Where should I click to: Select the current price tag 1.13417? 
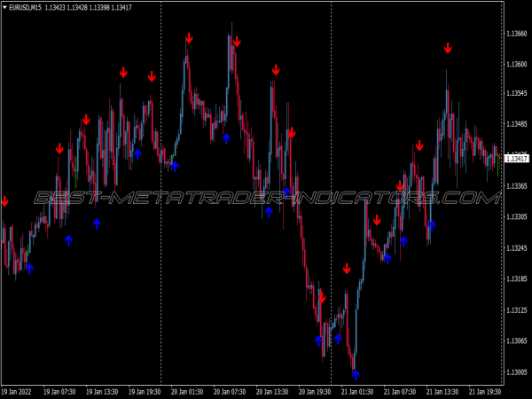click(x=517, y=159)
